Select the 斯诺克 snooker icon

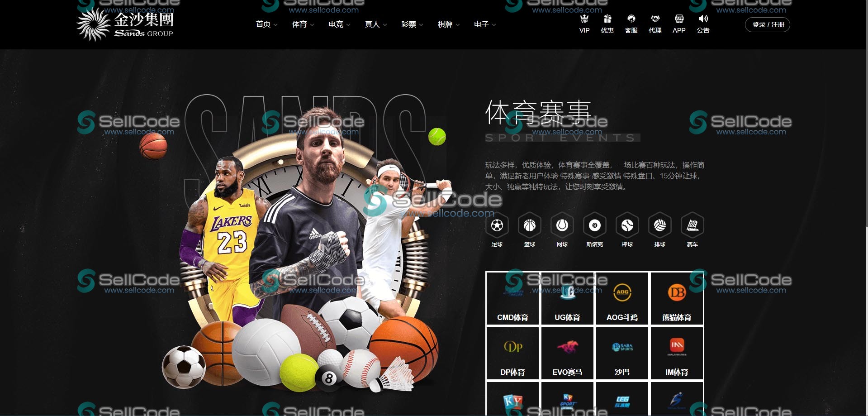[595, 225]
